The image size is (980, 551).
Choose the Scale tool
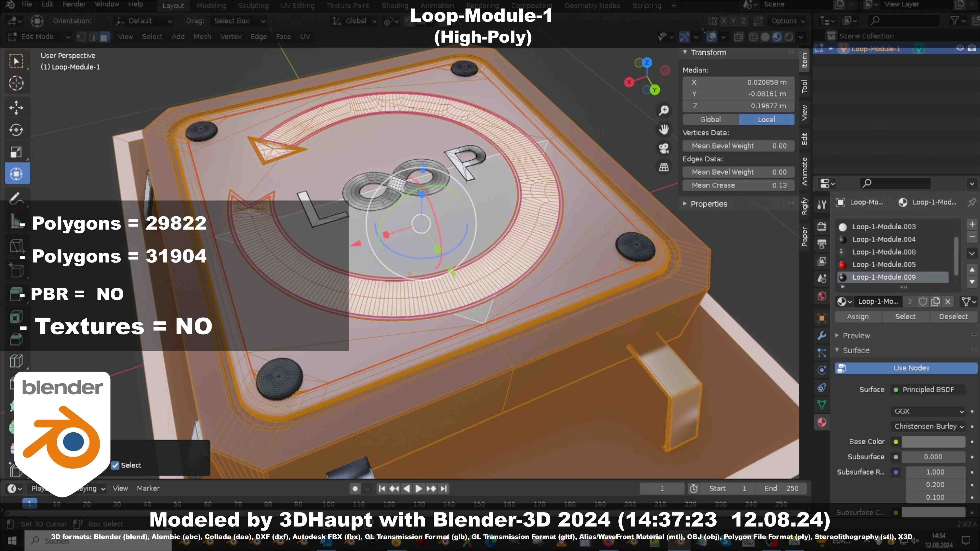pos(16,152)
